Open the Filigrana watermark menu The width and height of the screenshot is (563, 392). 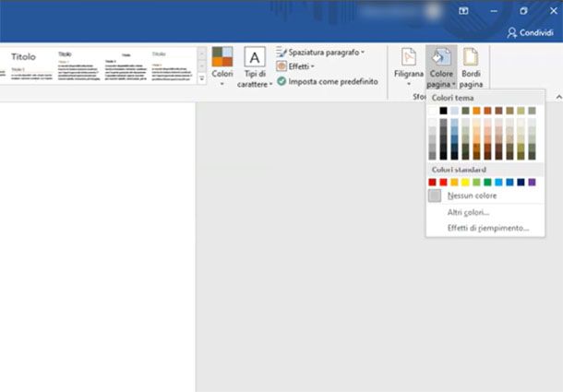[409, 67]
